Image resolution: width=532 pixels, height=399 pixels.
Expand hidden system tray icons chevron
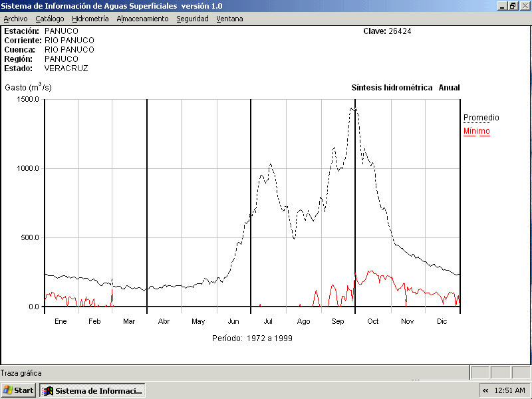click(x=485, y=390)
